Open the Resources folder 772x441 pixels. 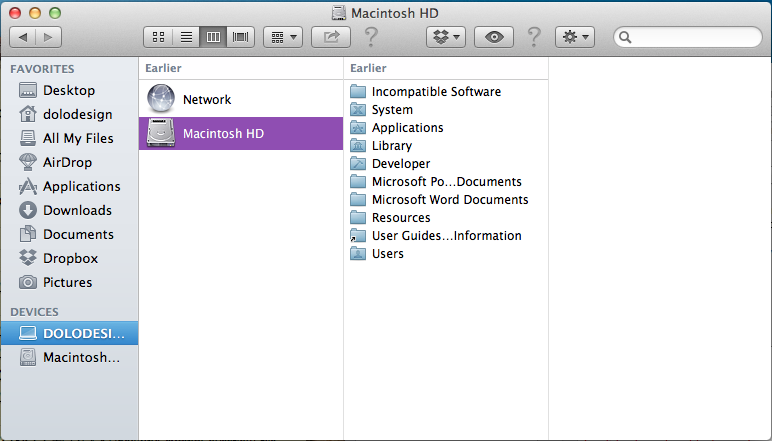[x=446, y=218]
